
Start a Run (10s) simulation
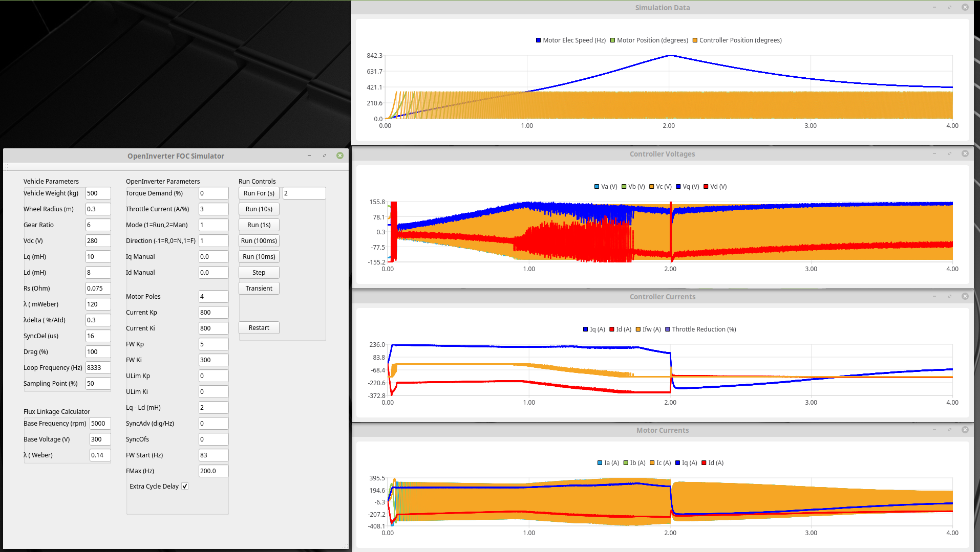[259, 209]
